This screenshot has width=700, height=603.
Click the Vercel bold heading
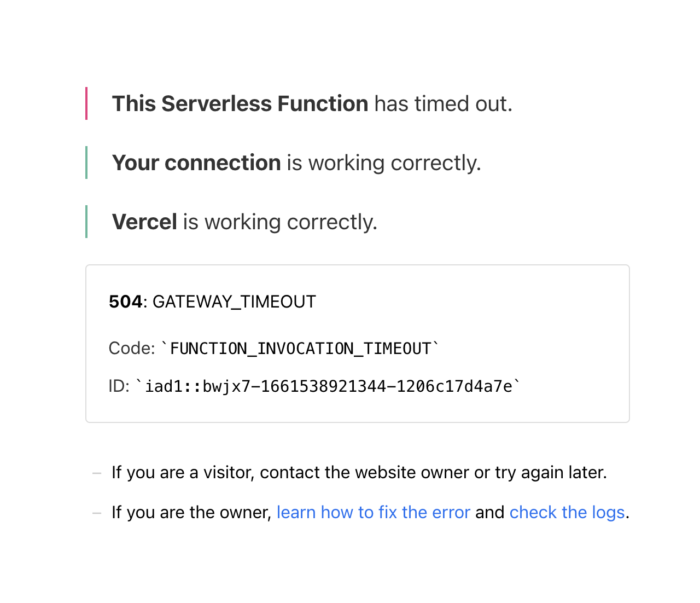pyautogui.click(x=144, y=222)
